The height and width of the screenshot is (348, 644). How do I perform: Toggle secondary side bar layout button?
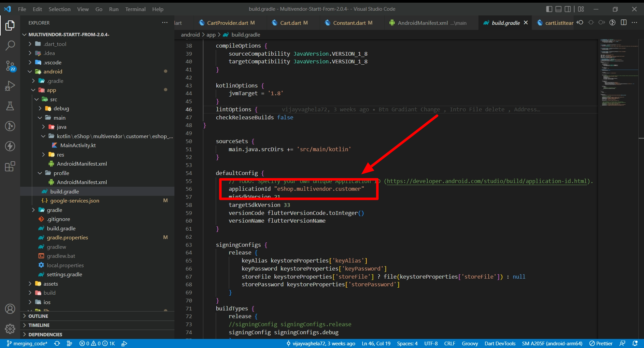click(x=568, y=9)
